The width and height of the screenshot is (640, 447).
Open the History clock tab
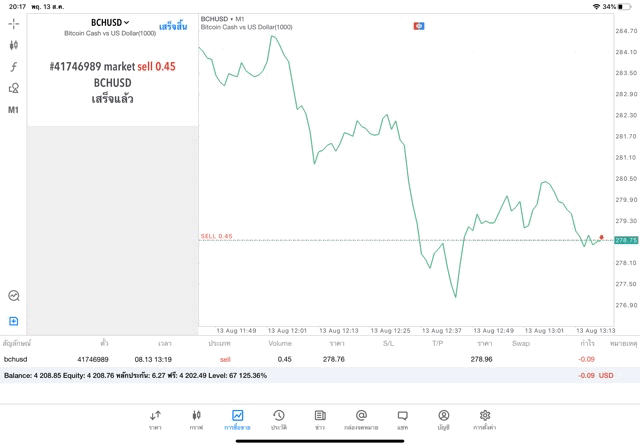coord(278,418)
